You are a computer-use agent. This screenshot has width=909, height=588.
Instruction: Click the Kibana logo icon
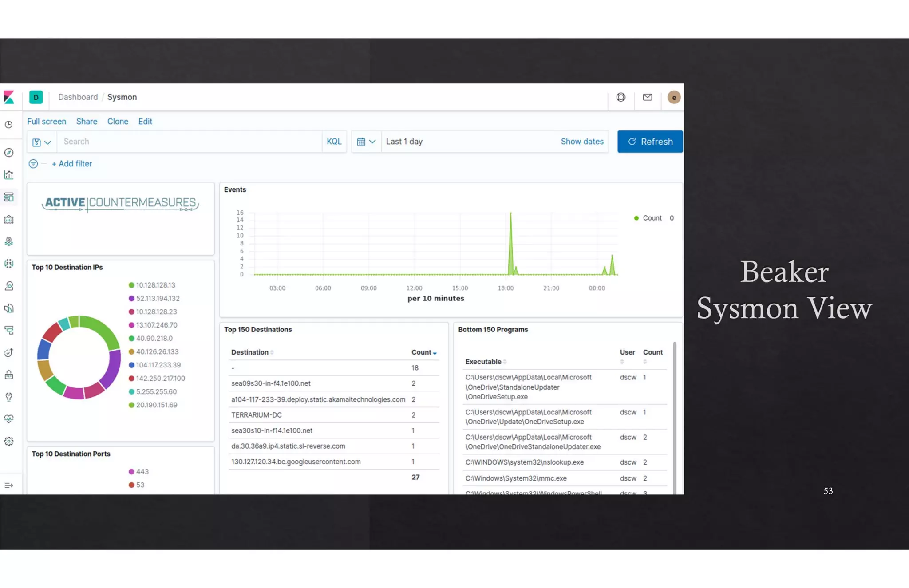[x=9, y=97]
